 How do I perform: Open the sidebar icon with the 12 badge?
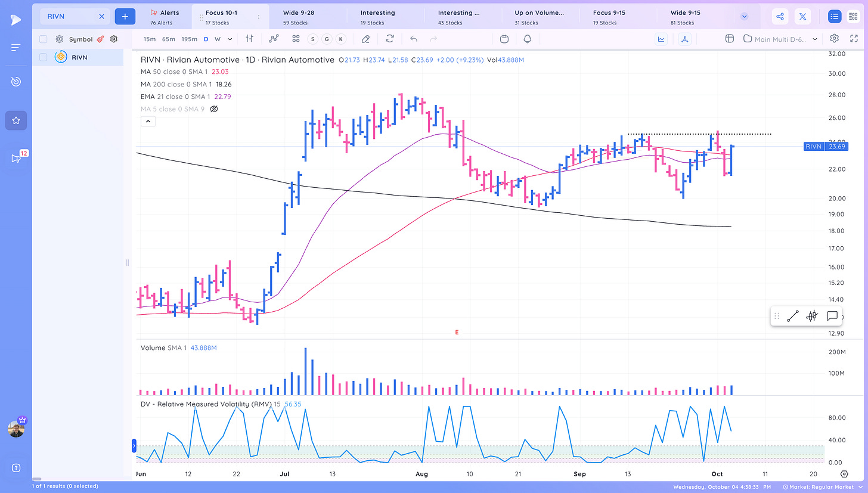coord(16,158)
